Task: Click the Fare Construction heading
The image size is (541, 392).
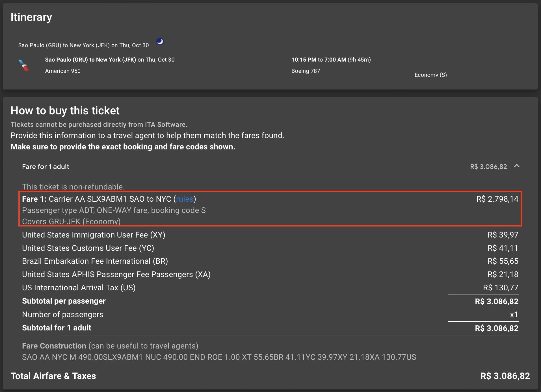Action: pyautogui.click(x=54, y=346)
